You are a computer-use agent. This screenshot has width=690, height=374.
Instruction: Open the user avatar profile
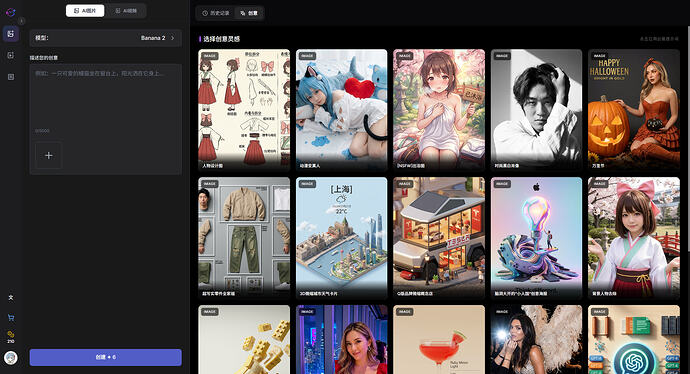pos(11,358)
